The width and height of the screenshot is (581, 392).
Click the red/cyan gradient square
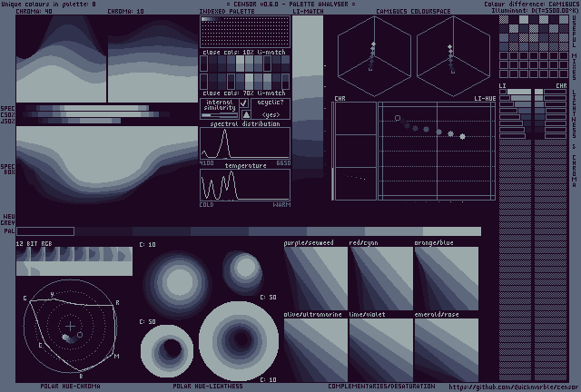click(x=381, y=279)
